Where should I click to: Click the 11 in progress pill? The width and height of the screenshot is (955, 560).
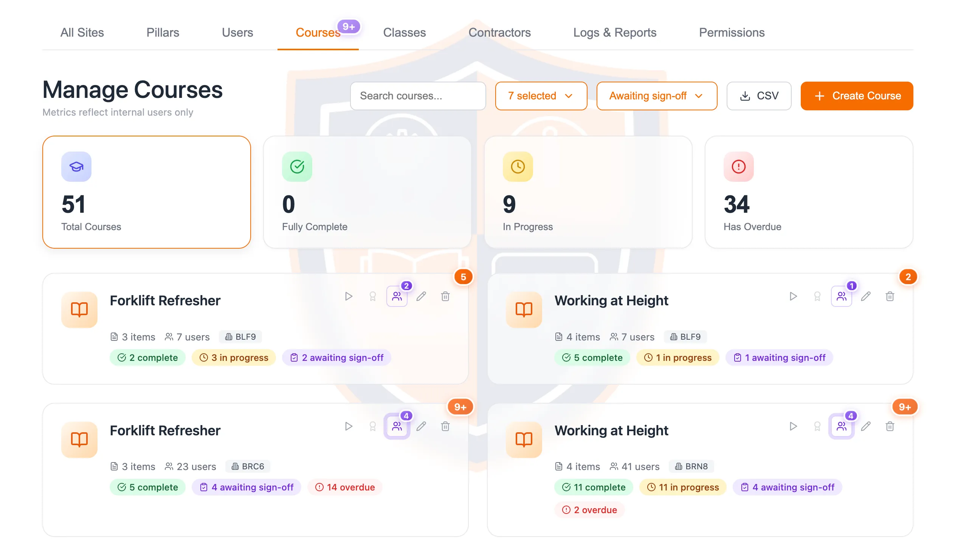[x=683, y=487]
